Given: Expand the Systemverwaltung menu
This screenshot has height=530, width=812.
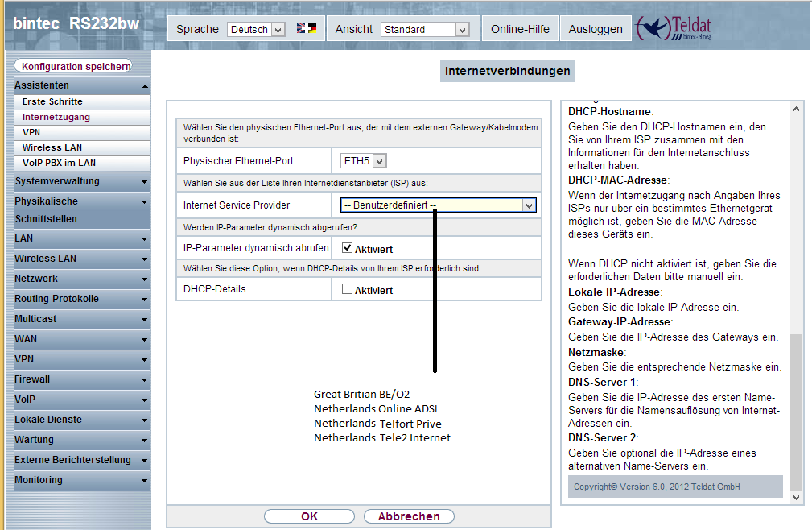Looking at the screenshot, I should click(82, 181).
